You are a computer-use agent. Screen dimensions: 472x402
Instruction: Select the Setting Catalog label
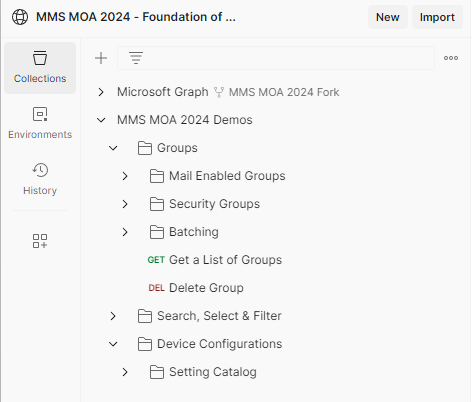pyautogui.click(x=213, y=372)
